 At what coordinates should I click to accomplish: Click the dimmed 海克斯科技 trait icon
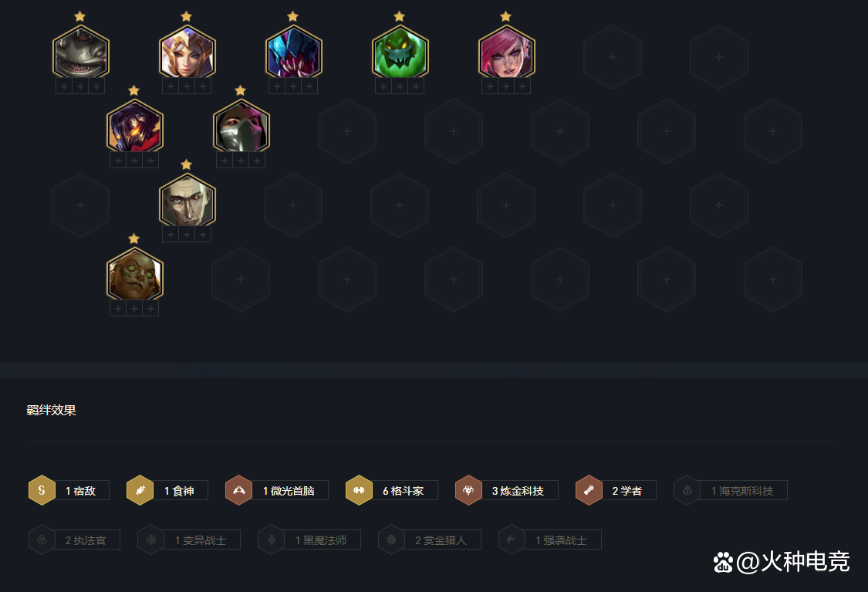[687, 490]
